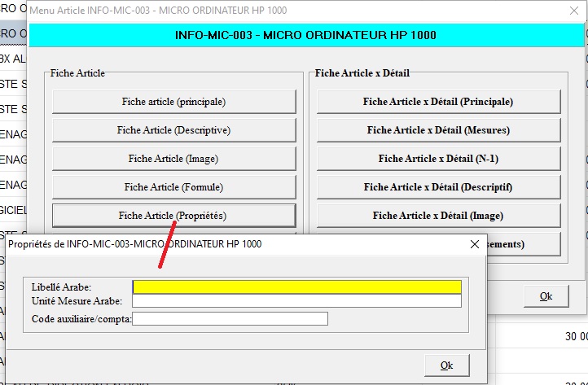This screenshot has height=385, width=588.
Task: Click into the Code auxiliaire/compta field
Action: (230, 318)
